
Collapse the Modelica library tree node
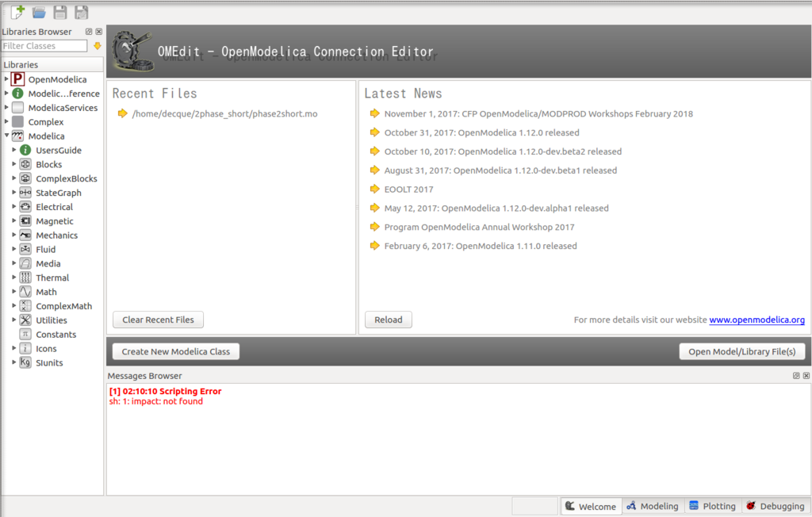6,136
